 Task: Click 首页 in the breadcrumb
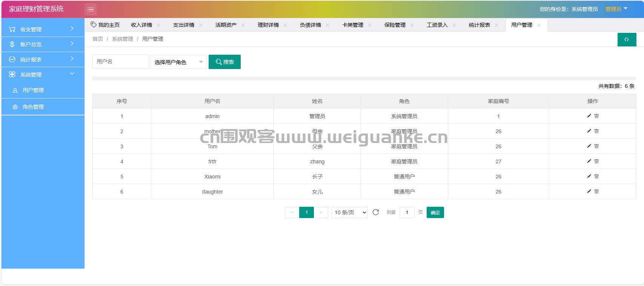[98, 39]
